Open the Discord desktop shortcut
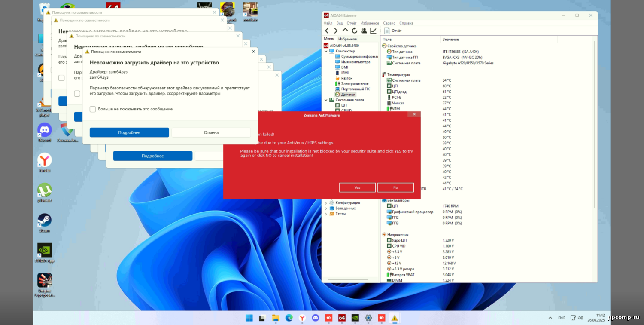 pyautogui.click(x=44, y=132)
